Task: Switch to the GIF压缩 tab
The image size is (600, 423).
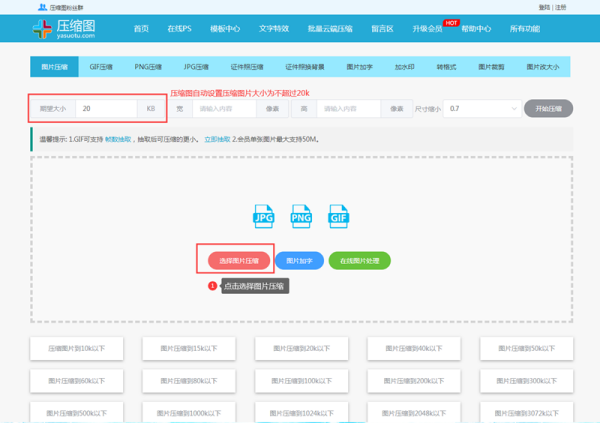Action: pos(101,67)
